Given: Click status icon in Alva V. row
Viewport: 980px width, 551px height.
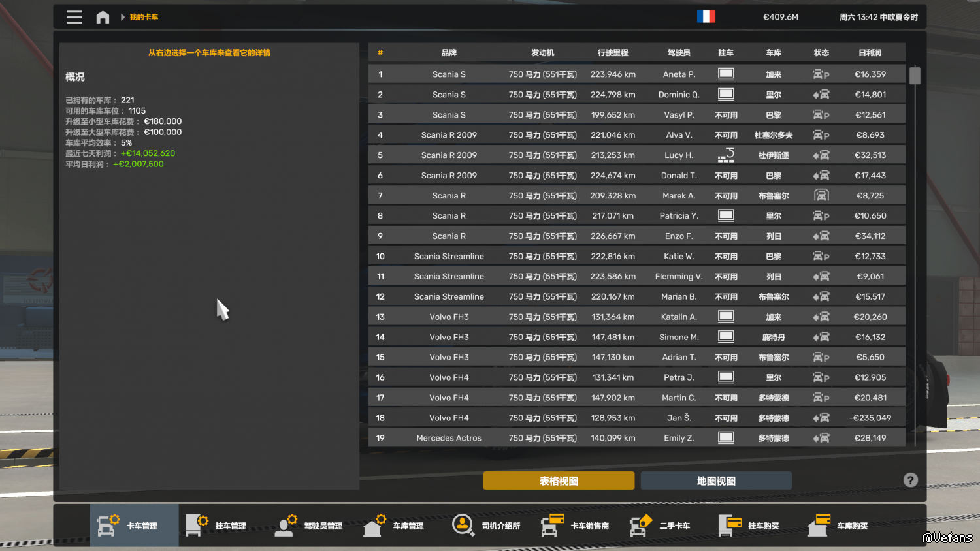Looking at the screenshot, I should pyautogui.click(x=821, y=135).
